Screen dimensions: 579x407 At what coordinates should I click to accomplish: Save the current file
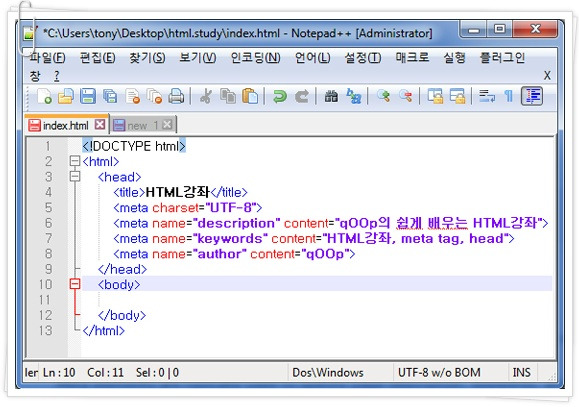point(88,97)
